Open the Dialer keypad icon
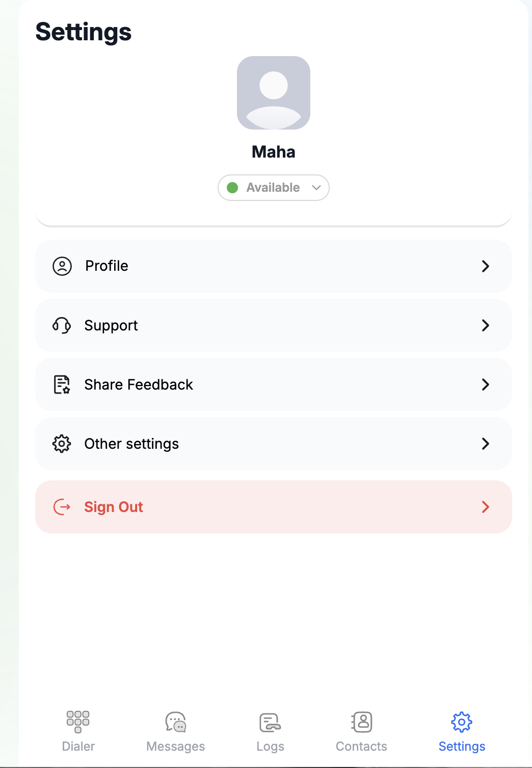The image size is (532, 768). click(x=78, y=722)
